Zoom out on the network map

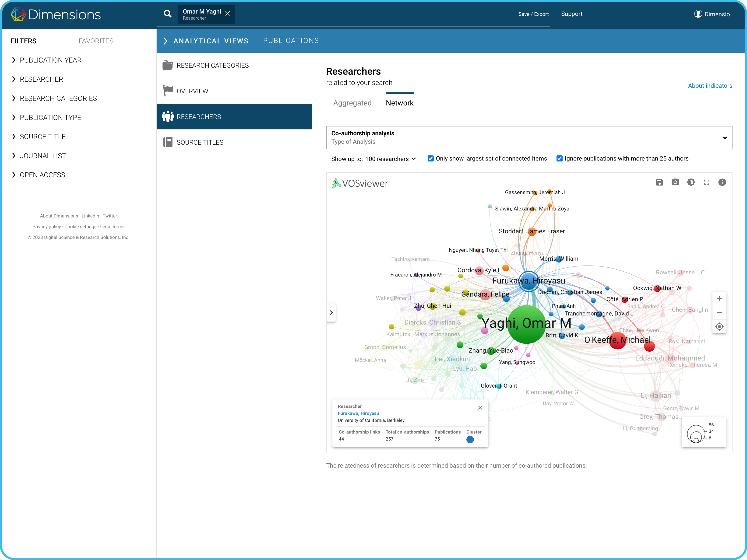(719, 313)
